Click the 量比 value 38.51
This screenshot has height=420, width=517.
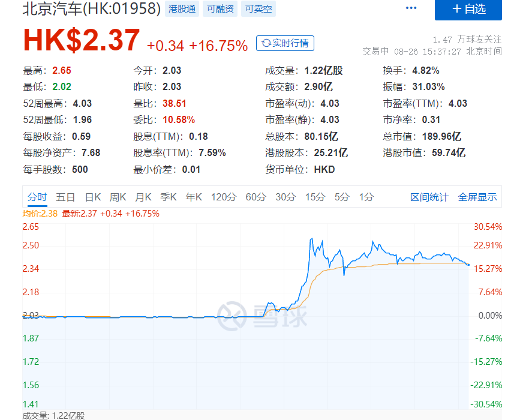[175, 103]
